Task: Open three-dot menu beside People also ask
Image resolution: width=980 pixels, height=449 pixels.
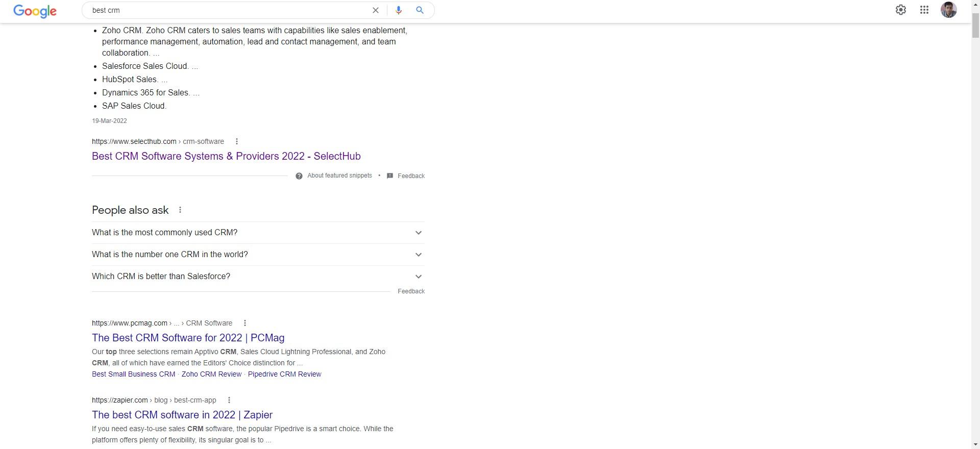Action: click(x=180, y=210)
